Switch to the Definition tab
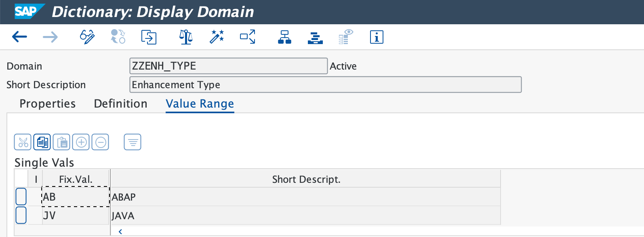The width and height of the screenshot is (644, 237). [x=120, y=104]
